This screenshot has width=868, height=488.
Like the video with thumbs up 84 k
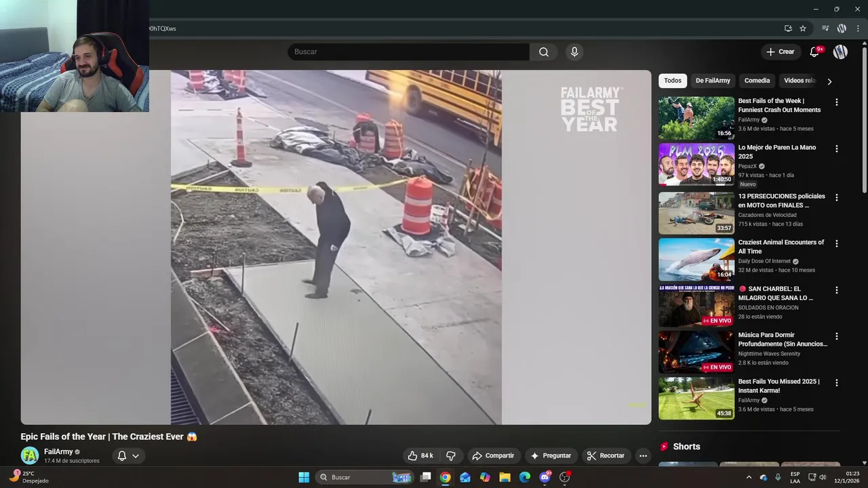[x=420, y=455]
